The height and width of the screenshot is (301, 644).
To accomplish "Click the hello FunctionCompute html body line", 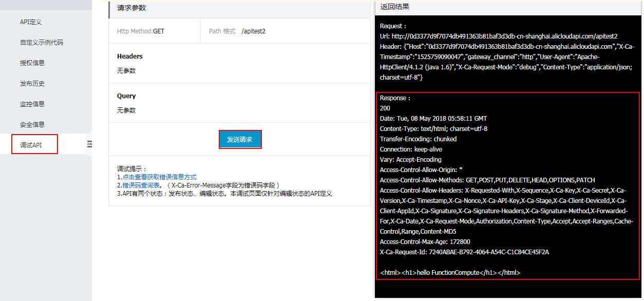I will click(x=450, y=273).
